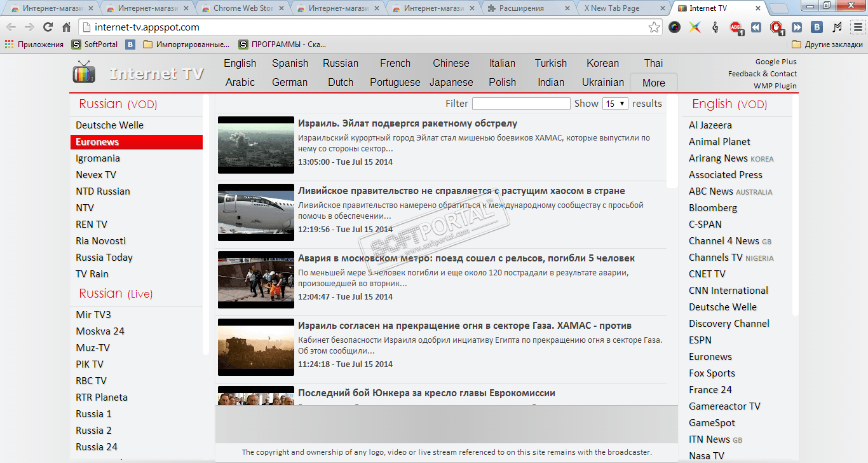Open the VK extension icon in toolbar

817,27
